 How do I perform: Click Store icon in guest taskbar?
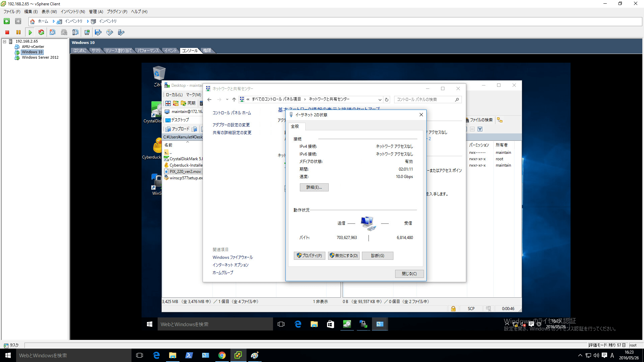[330, 324]
